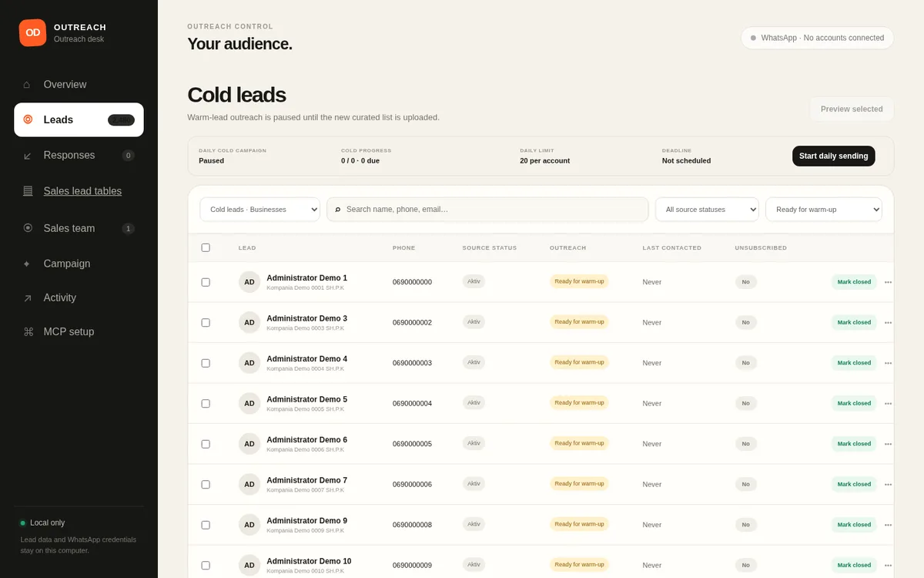Open more options for Administrator Demo 1
924x578 pixels.
(x=888, y=282)
